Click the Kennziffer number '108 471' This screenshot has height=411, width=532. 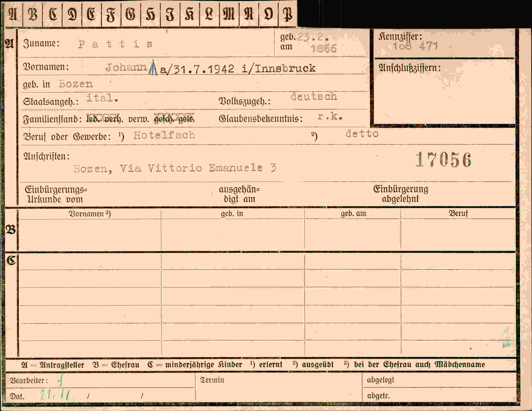[x=415, y=46]
